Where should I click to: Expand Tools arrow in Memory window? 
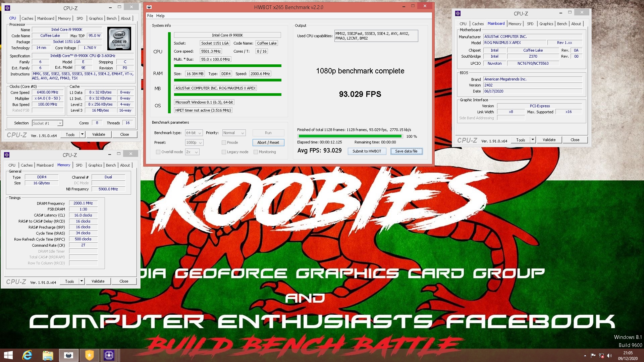click(x=82, y=281)
